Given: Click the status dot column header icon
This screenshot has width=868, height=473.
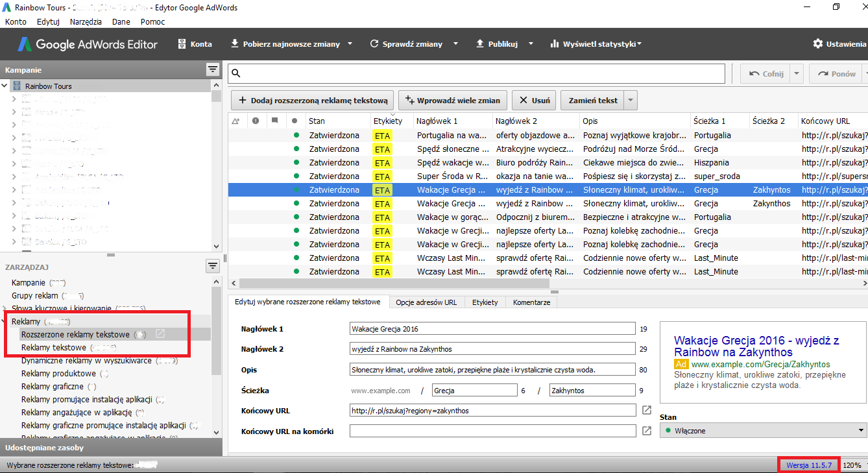Looking at the screenshot, I should click(x=295, y=121).
